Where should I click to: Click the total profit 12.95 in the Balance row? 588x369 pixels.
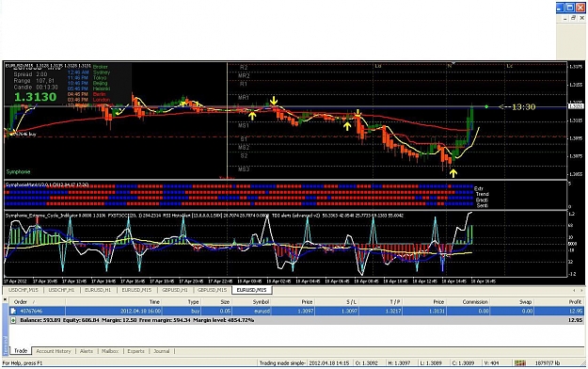pos(576,320)
